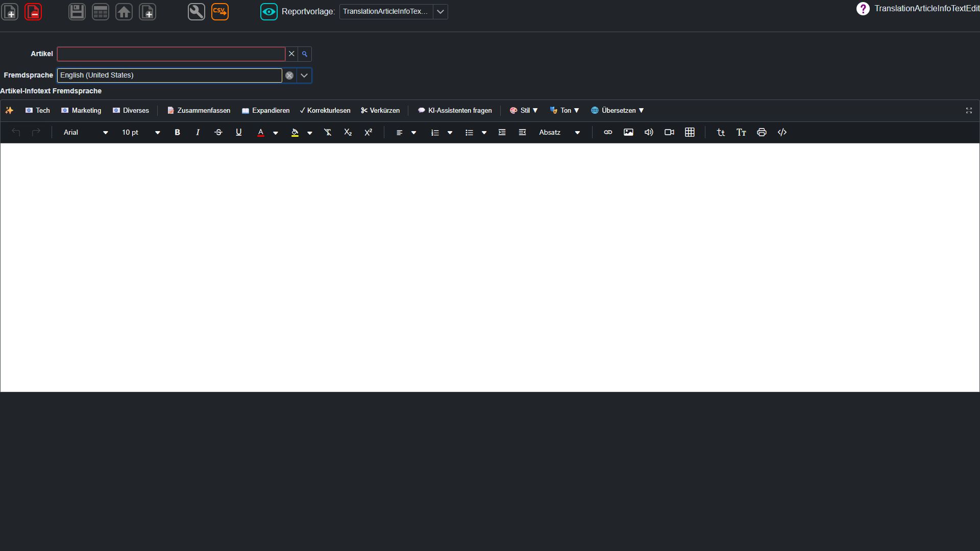Apply the red text color

click(x=261, y=133)
